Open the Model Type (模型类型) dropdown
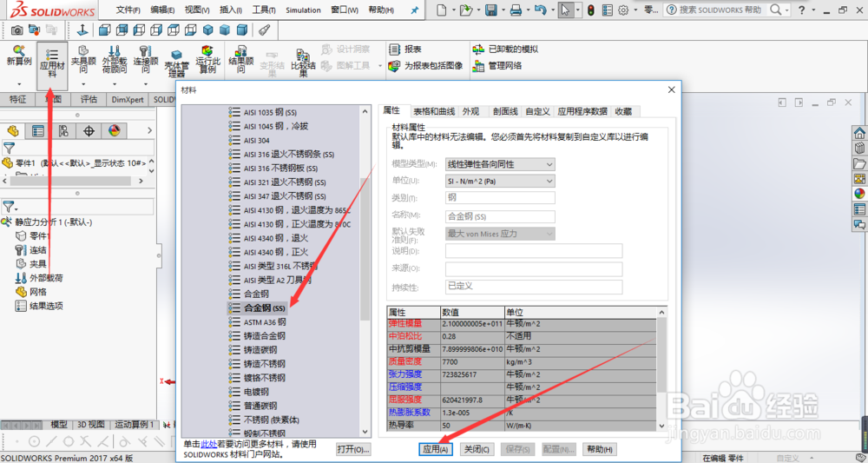The width and height of the screenshot is (868, 463). (x=500, y=164)
